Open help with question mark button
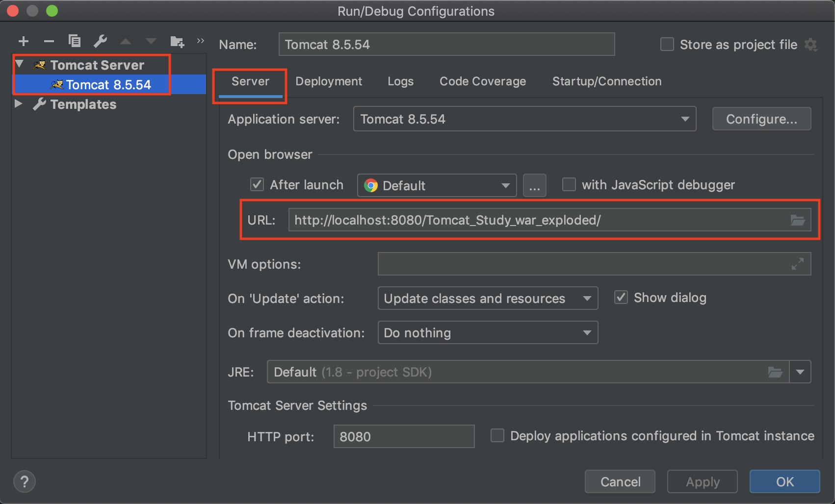The height and width of the screenshot is (504, 835). (25, 481)
